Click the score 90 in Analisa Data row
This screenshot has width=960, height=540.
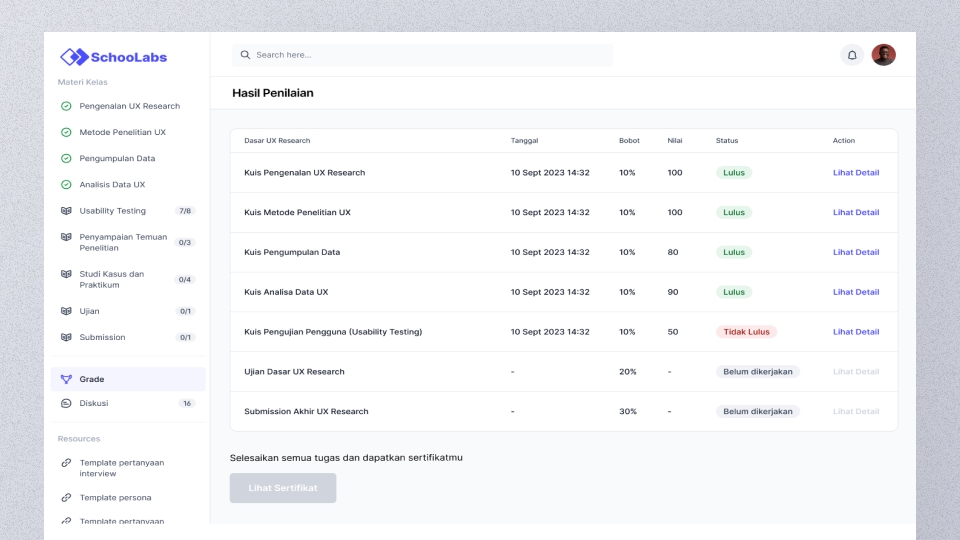tap(673, 292)
